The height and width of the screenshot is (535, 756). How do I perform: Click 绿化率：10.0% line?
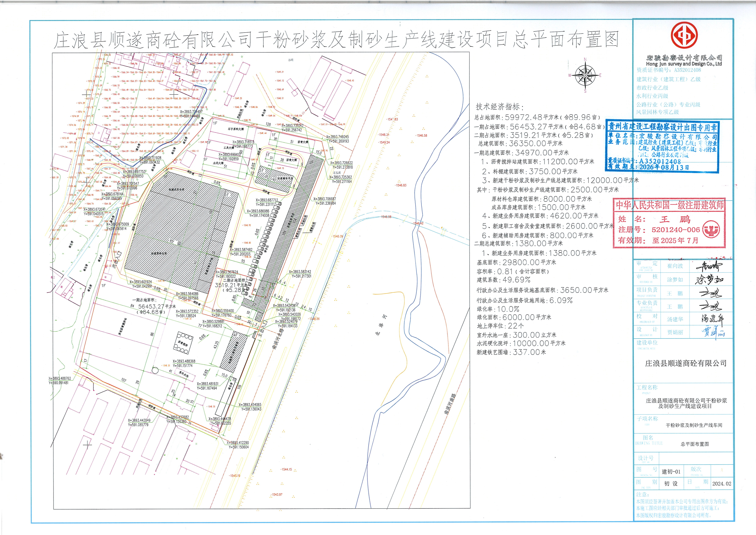coord(498,309)
